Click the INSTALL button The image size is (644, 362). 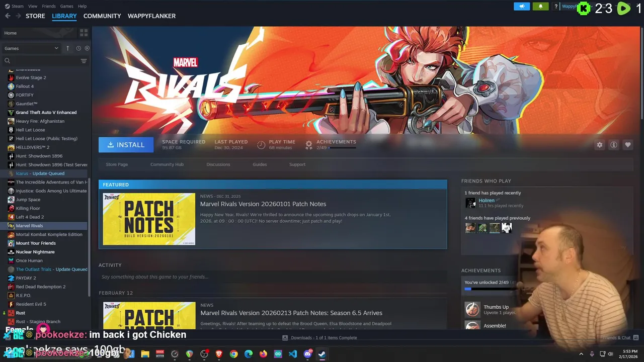tap(126, 145)
